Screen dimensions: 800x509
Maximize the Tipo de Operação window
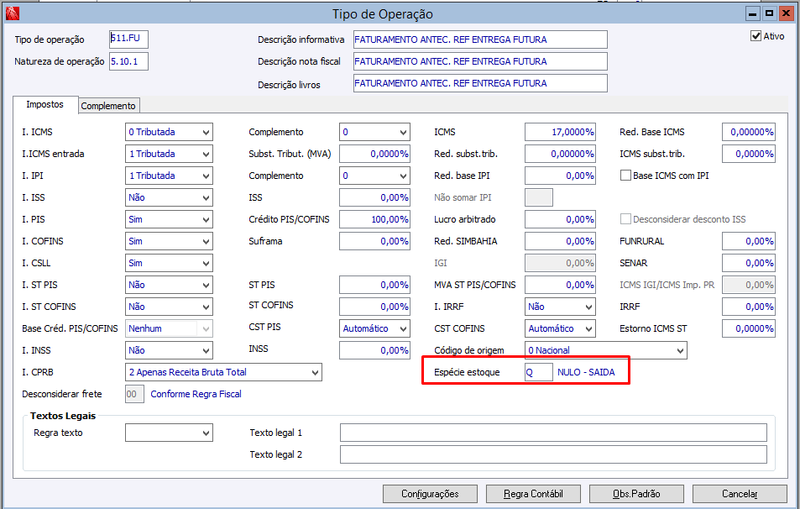769,14
